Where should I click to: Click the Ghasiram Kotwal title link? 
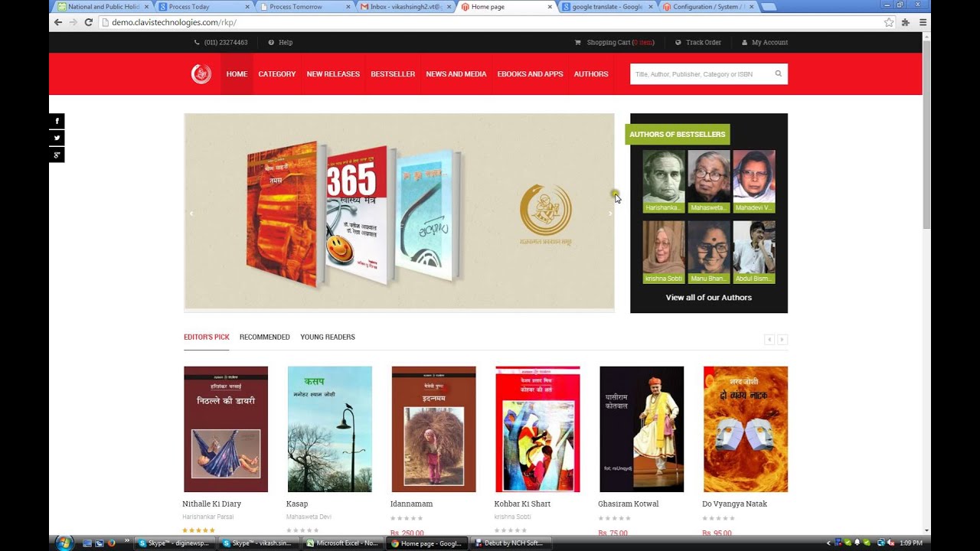click(629, 504)
